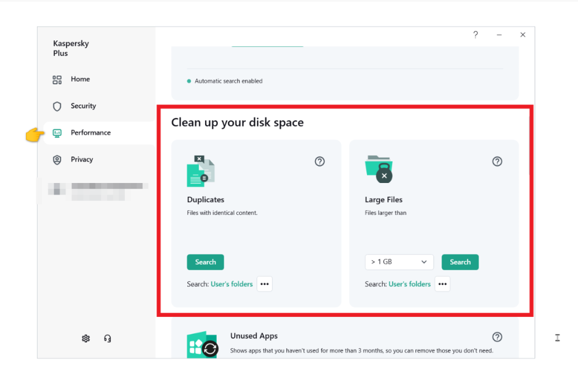Show help for Duplicates
The height and width of the screenshot is (392, 578).
coord(320,161)
